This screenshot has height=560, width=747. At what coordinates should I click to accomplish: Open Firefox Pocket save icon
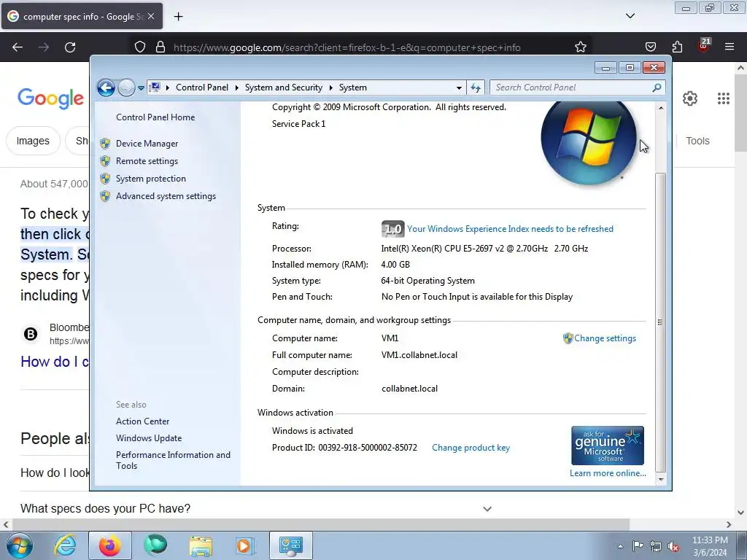tap(650, 47)
